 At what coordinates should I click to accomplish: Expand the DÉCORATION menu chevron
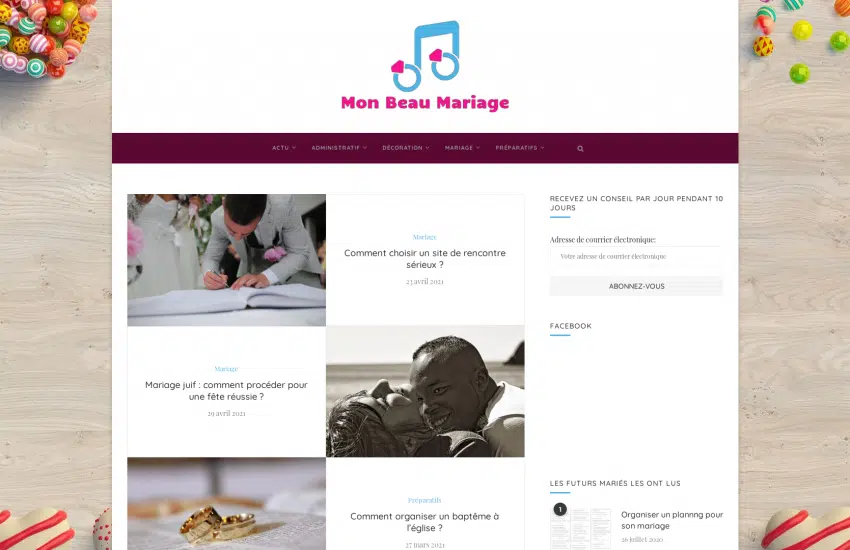click(x=427, y=148)
